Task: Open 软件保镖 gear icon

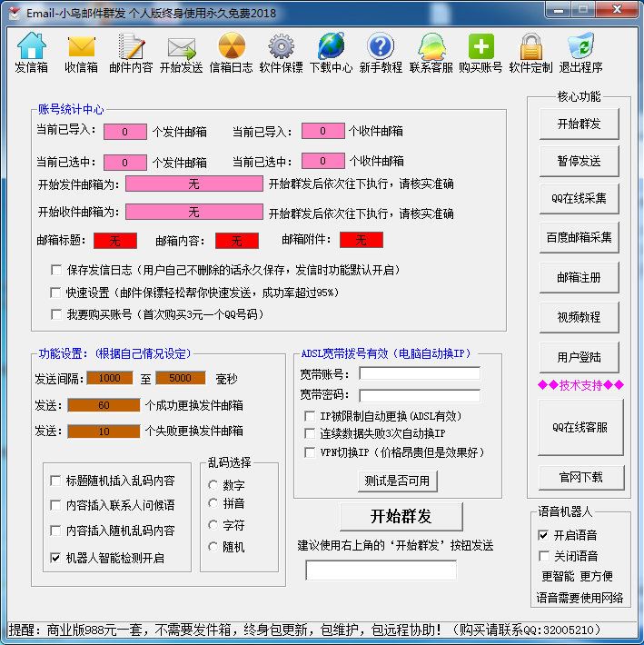Action: (x=281, y=47)
